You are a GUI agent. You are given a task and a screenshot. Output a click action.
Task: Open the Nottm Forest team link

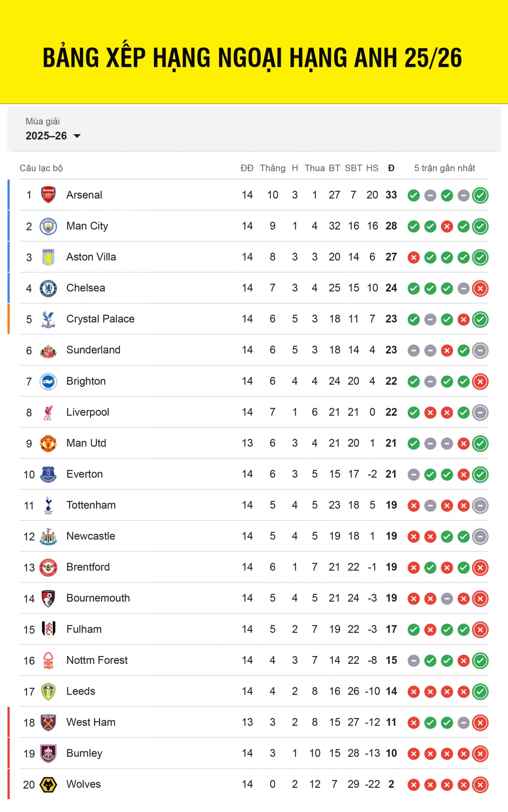(x=97, y=660)
